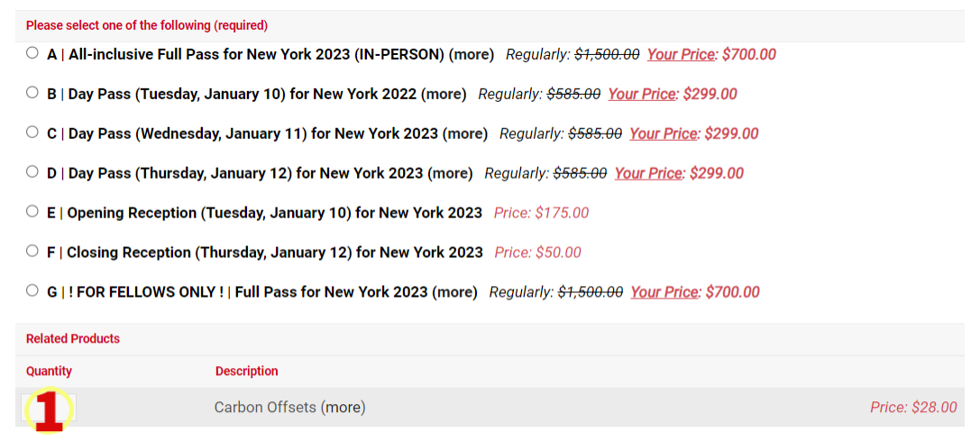The height and width of the screenshot is (442, 980).
Task: Click 'Your Price' link on Wednesday Day Pass
Action: pos(664,134)
